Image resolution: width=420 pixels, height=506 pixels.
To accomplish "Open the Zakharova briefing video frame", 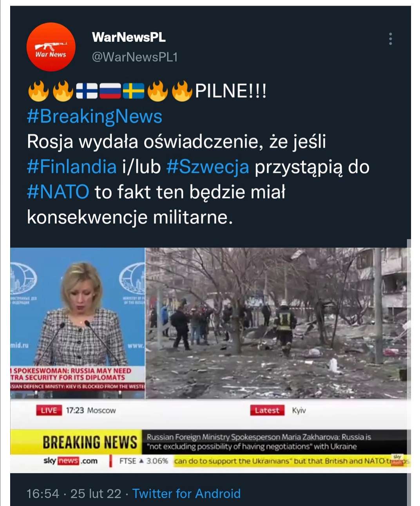I will (x=78, y=323).
